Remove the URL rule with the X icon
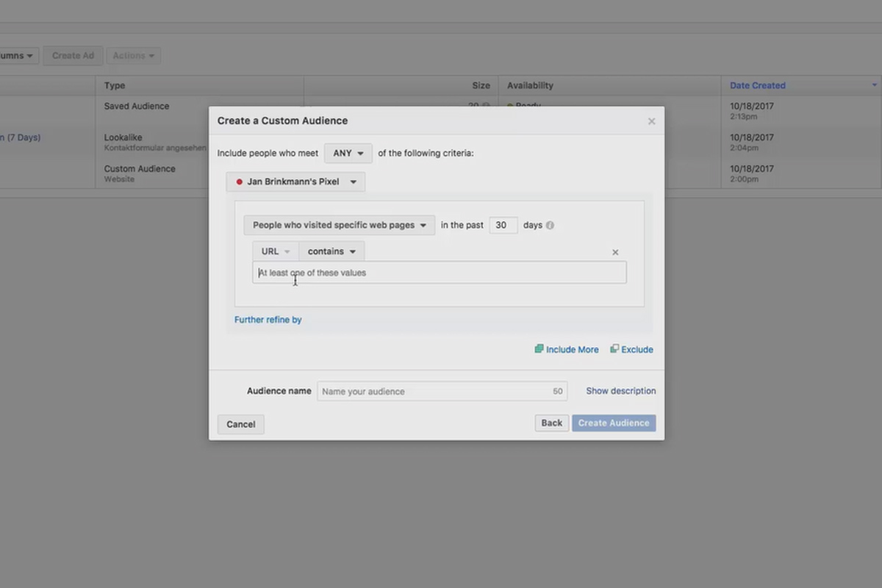The width and height of the screenshot is (882, 588). point(615,252)
